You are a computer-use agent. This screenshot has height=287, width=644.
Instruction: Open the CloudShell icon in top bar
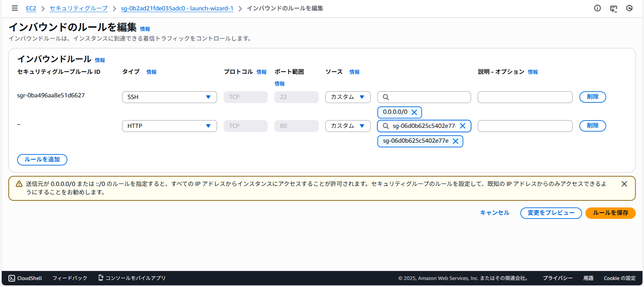[613, 8]
